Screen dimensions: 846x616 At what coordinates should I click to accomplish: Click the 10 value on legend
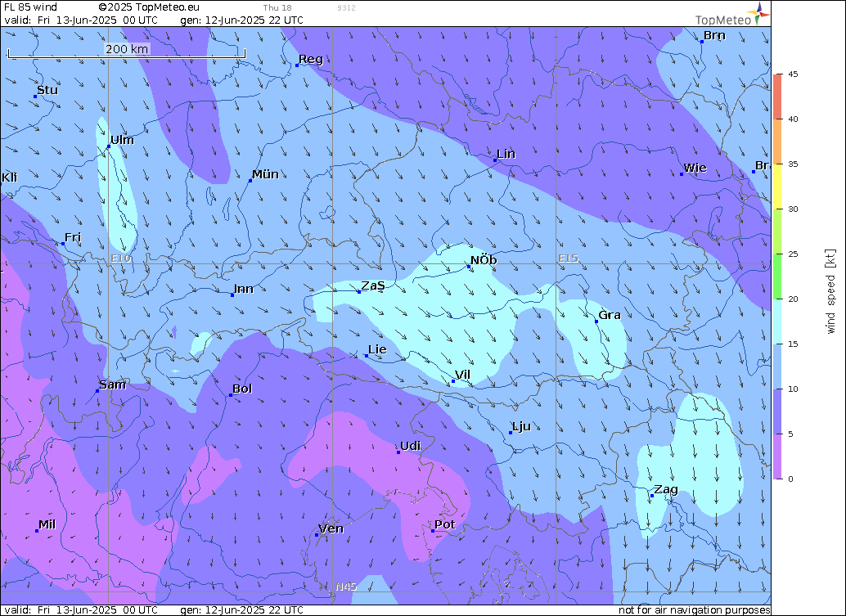point(793,389)
